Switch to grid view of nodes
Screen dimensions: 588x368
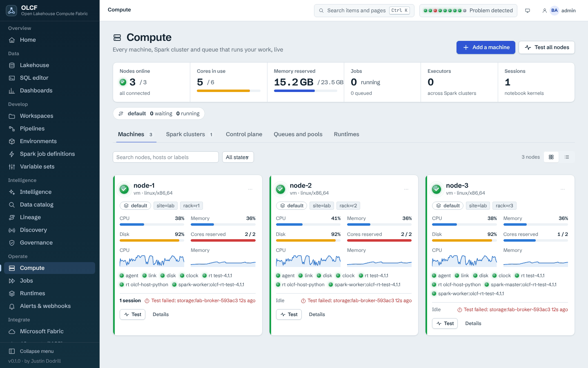click(551, 157)
